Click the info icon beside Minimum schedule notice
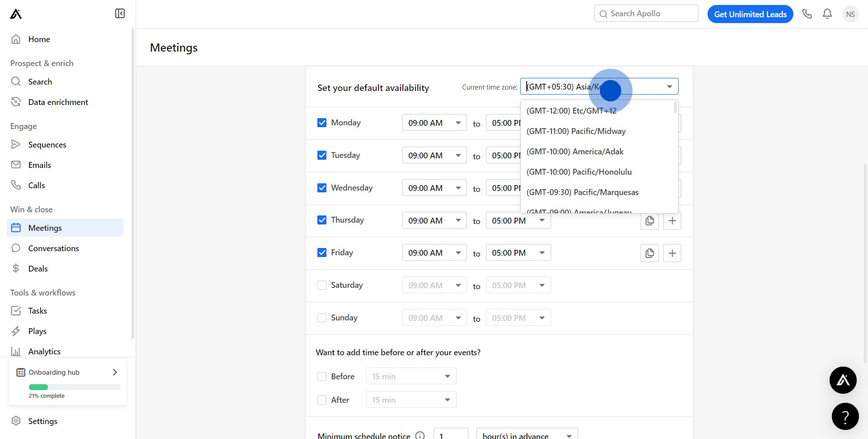This screenshot has width=868, height=439. (x=420, y=435)
